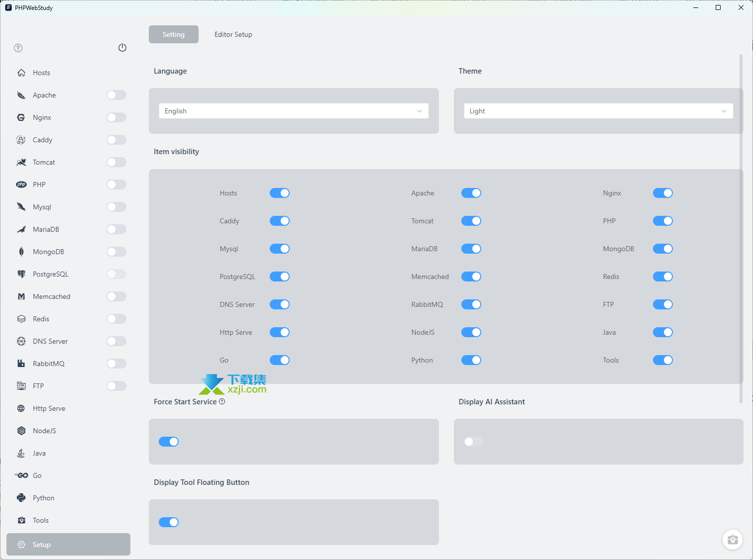The width and height of the screenshot is (753, 560).
Task: Toggle RabbitMQ item visibility switch
Action: [x=471, y=304]
